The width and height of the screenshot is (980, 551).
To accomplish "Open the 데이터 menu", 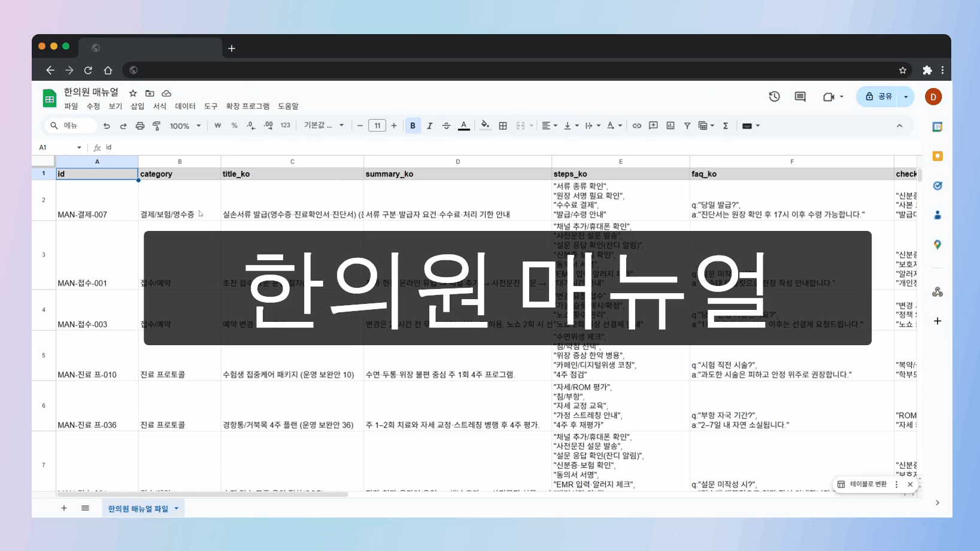I will (185, 106).
